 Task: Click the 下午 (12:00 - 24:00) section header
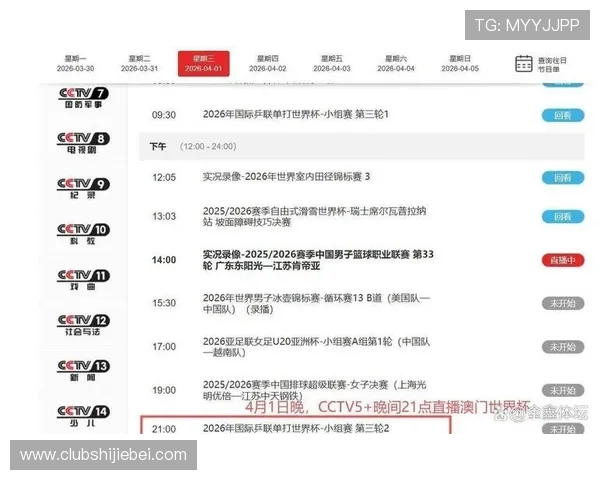coord(362,147)
